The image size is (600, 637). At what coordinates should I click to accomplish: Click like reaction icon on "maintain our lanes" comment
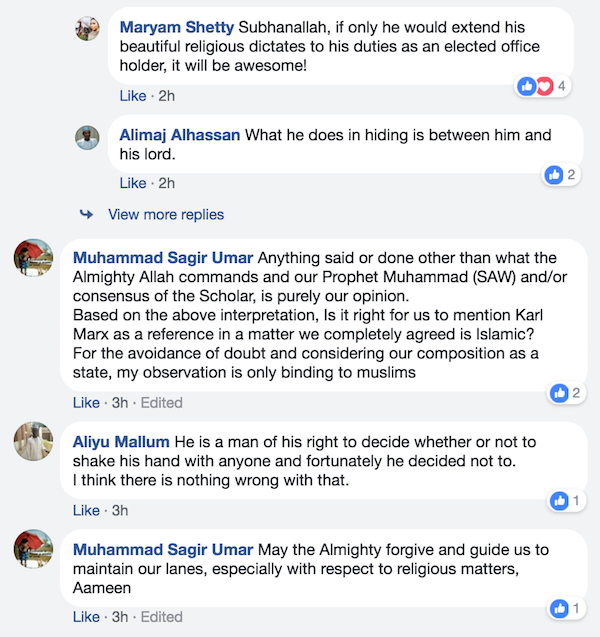point(558,607)
